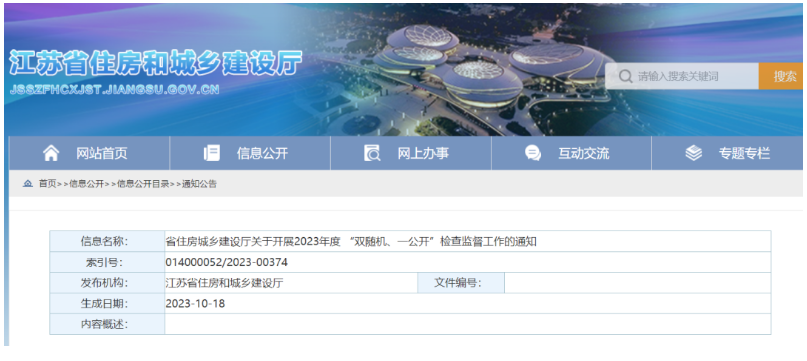Click the chat bubble icon beside 互动交流
The height and width of the screenshot is (361, 807).
533,153
